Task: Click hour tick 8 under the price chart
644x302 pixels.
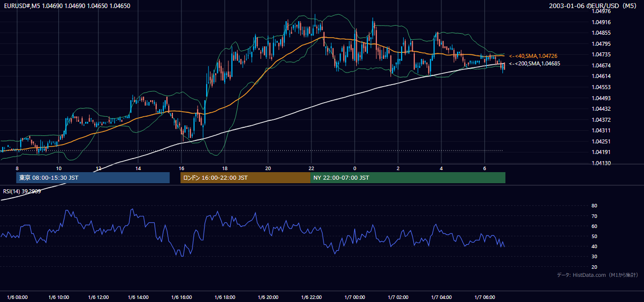Action: tap(17, 168)
